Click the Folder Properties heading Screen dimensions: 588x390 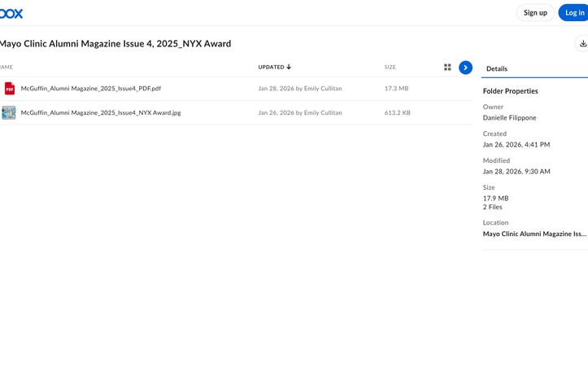click(511, 91)
